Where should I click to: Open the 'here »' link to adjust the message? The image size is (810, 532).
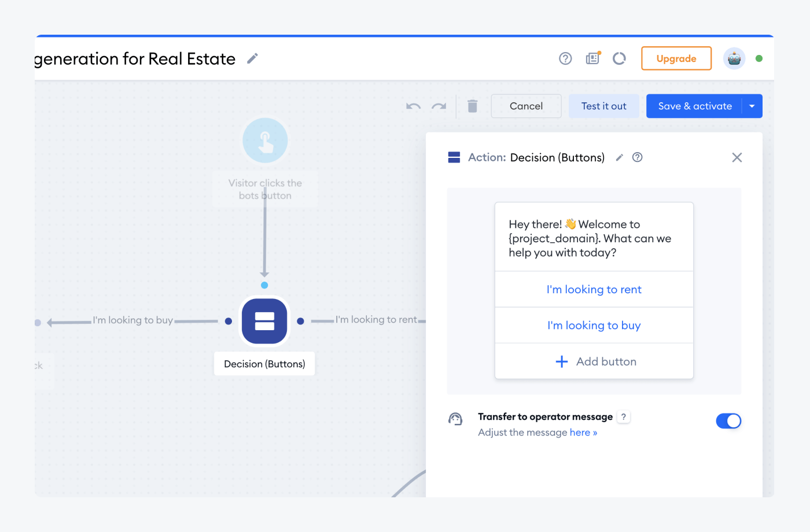point(583,432)
